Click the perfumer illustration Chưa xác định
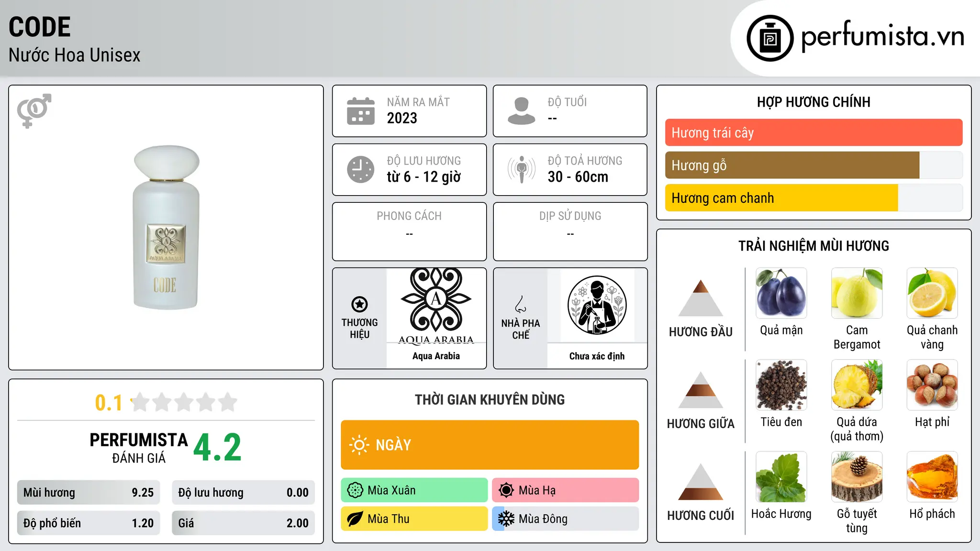Image resolution: width=980 pixels, height=551 pixels. coord(597,305)
